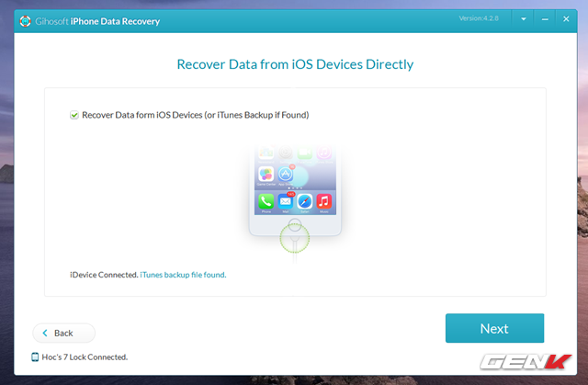Click the Game Center icon on phone image
Image resolution: width=588 pixels, height=385 pixels.
pos(266,173)
